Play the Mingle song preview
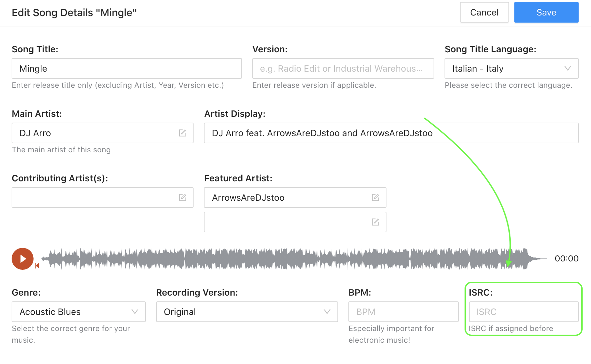 coord(23,258)
